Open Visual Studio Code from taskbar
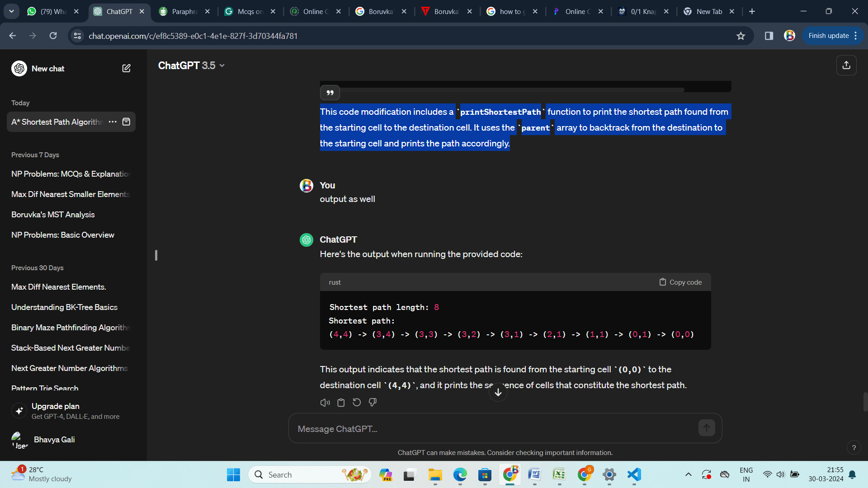 (634, 474)
